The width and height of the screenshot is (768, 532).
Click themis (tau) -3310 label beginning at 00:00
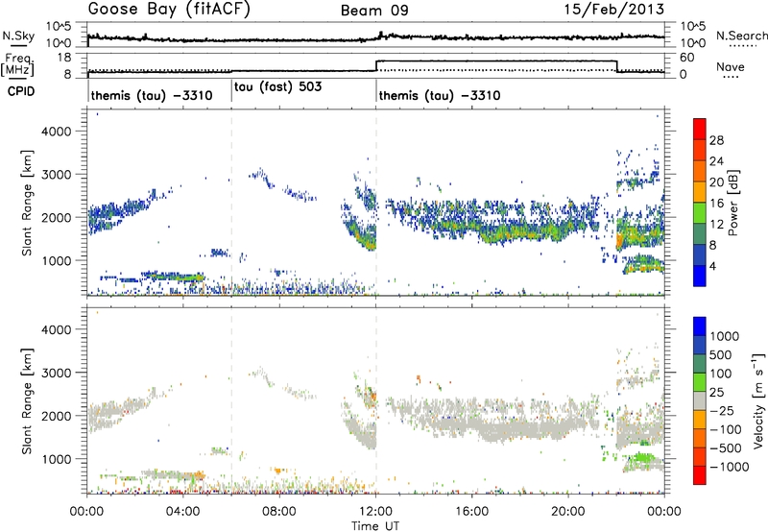pos(152,95)
